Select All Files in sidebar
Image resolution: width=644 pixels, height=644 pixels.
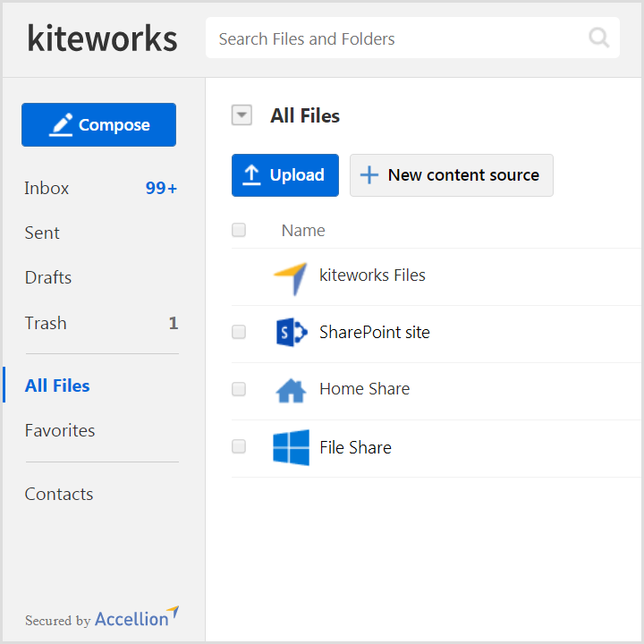57,386
